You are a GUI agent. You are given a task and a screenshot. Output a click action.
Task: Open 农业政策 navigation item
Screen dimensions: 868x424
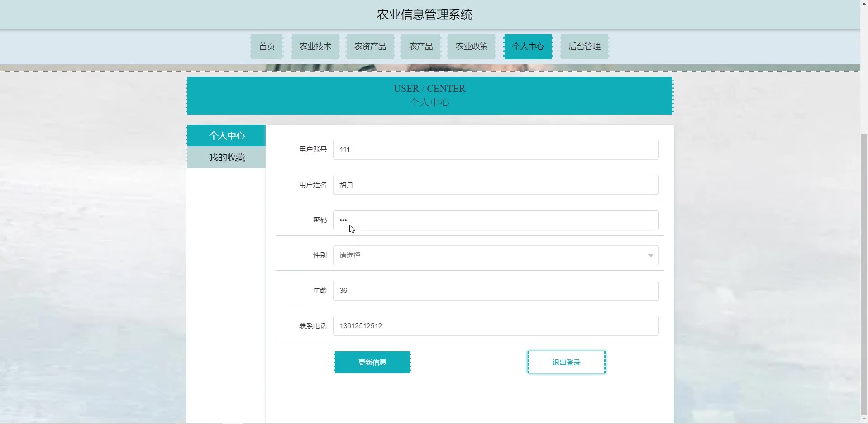tap(471, 47)
